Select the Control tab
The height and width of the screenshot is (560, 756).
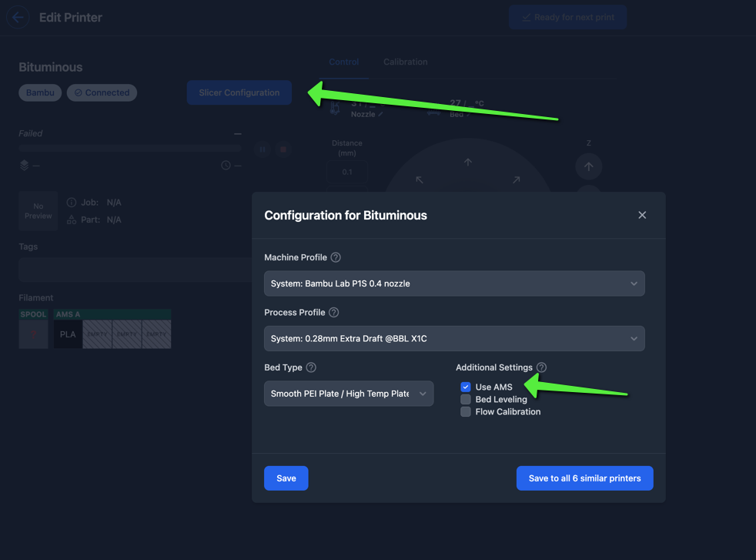tap(343, 62)
